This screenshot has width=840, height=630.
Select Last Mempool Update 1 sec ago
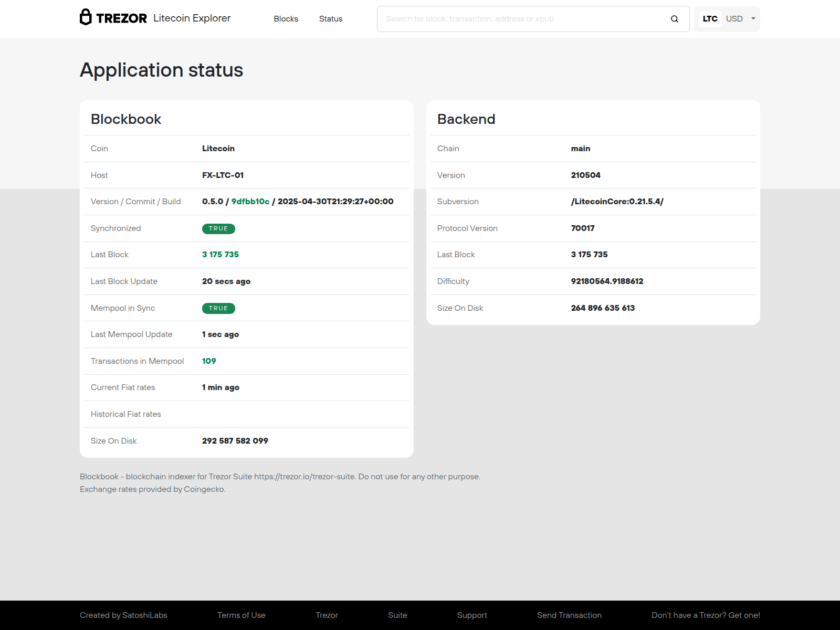[220, 334]
